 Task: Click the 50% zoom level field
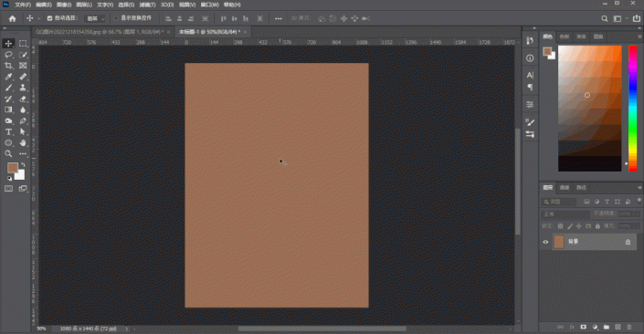[41, 329]
